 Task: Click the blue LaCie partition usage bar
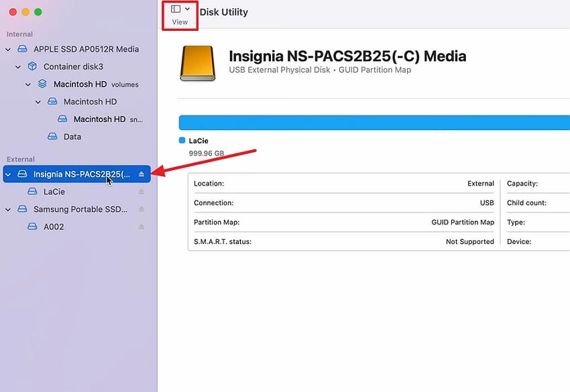coord(374,123)
